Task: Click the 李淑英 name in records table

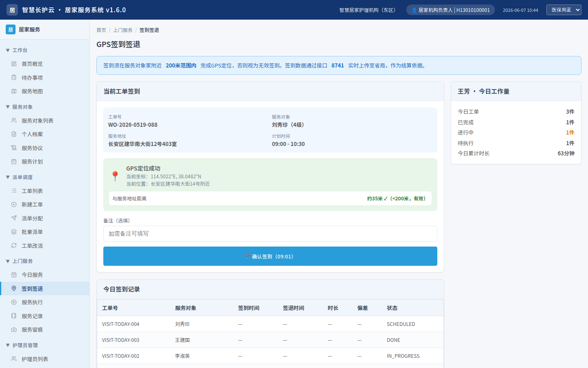Action: pos(183,356)
